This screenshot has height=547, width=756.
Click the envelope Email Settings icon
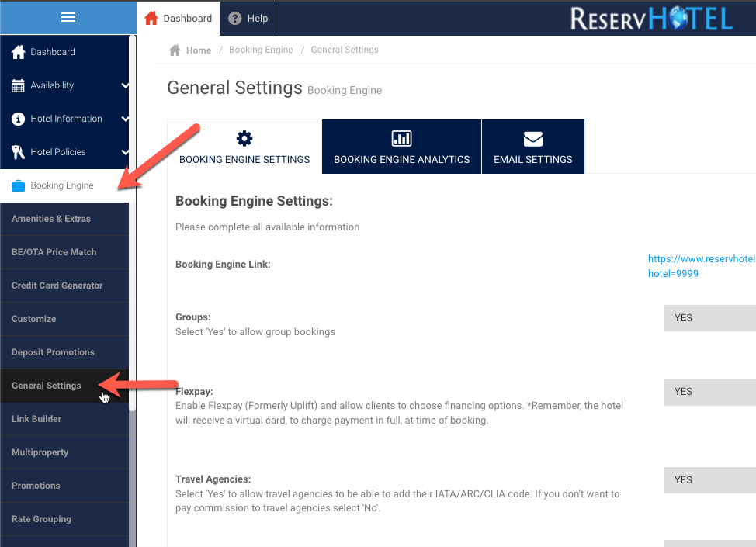click(x=533, y=139)
